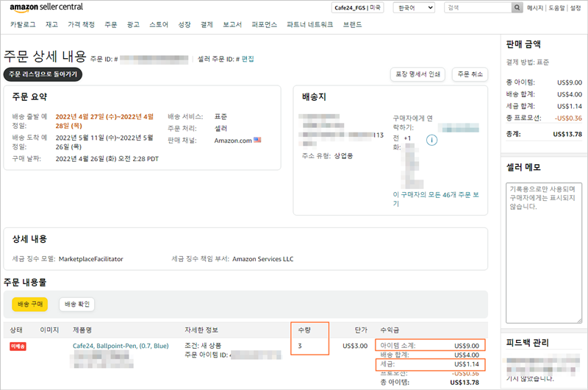Click the red 미배송 status badge

pos(18,346)
